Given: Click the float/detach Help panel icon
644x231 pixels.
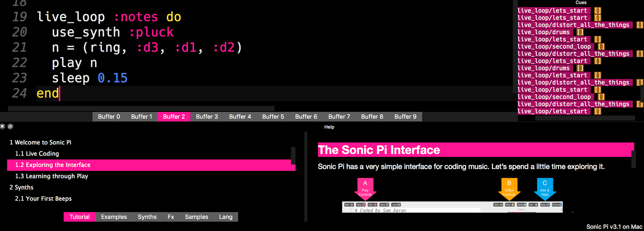Looking at the screenshot, I should (10, 126).
